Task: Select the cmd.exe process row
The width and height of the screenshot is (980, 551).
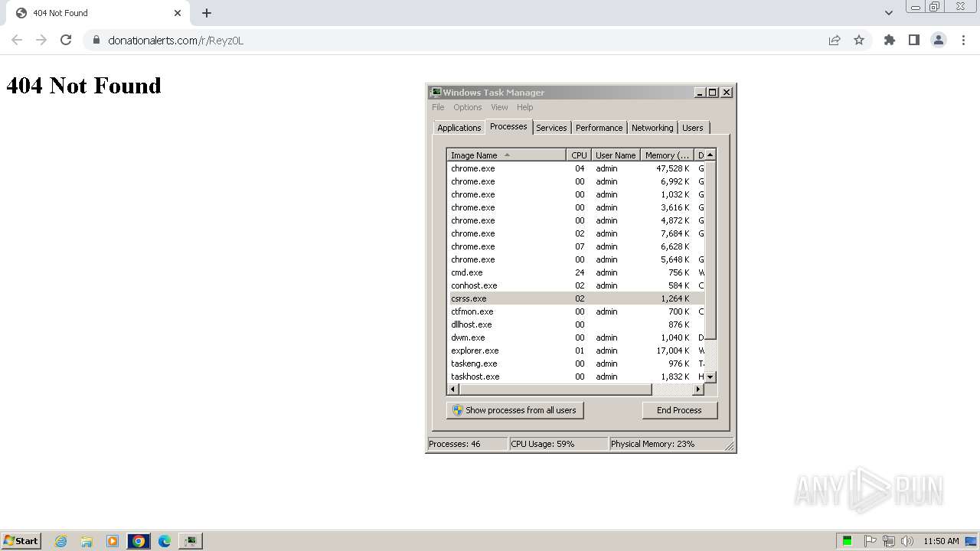Action: (576, 272)
